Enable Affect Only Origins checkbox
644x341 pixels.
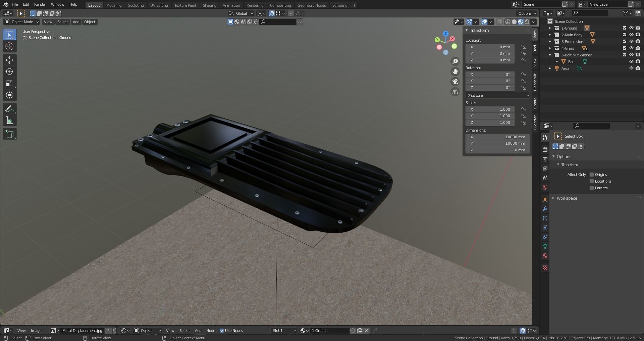[x=592, y=175]
